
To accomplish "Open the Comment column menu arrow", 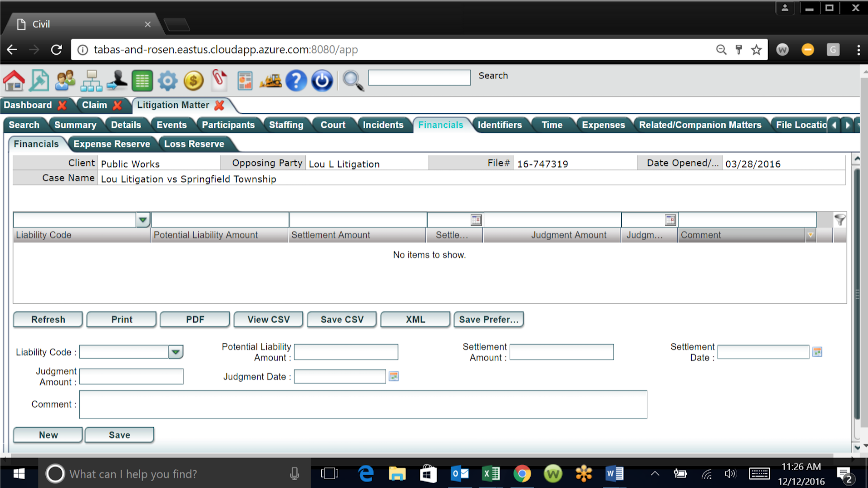I will click(810, 235).
